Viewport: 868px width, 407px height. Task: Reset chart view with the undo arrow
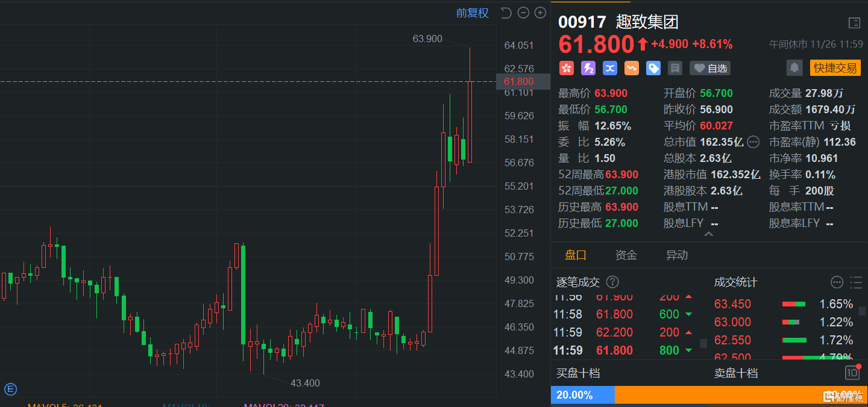506,13
